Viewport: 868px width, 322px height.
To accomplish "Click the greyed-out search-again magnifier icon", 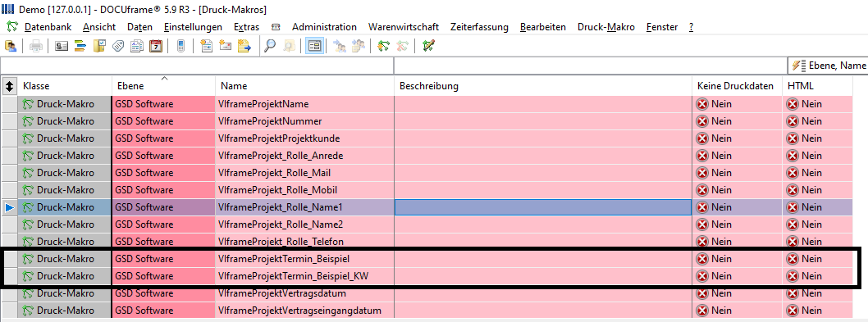I will (x=289, y=46).
